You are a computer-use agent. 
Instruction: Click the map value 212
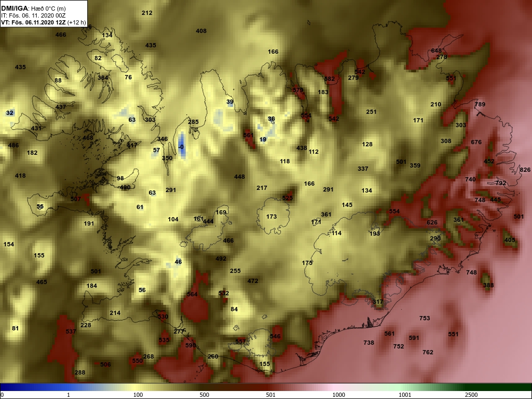(147, 13)
